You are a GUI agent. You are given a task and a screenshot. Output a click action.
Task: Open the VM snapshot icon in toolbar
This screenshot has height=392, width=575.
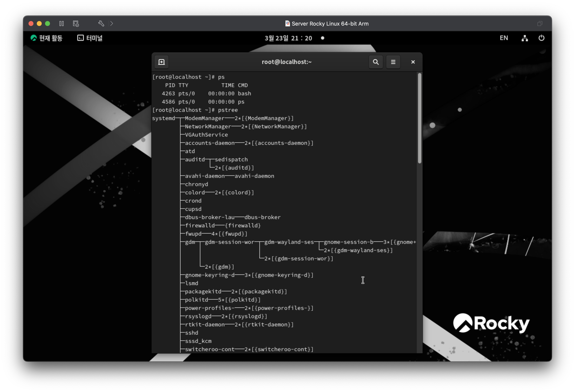76,24
